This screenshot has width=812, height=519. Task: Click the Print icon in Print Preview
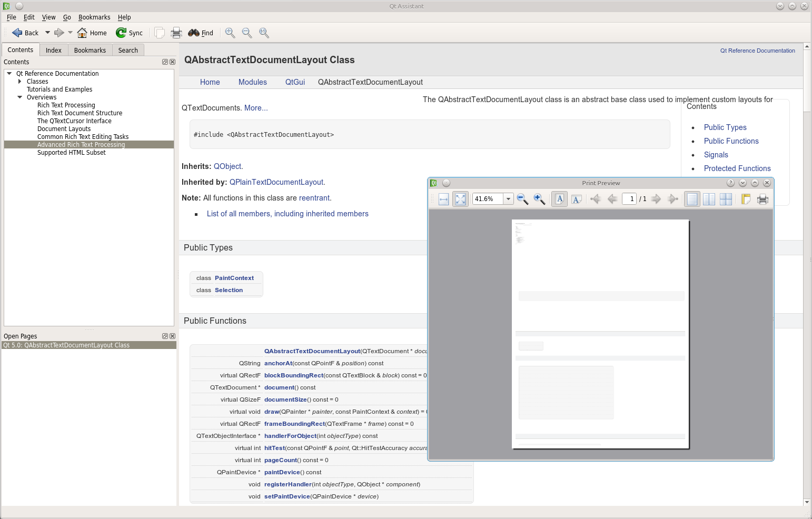(x=763, y=199)
